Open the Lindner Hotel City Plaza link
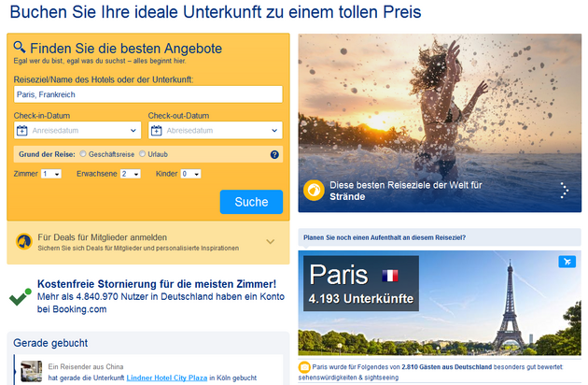Viewport: 588px width, 385px height. click(167, 378)
